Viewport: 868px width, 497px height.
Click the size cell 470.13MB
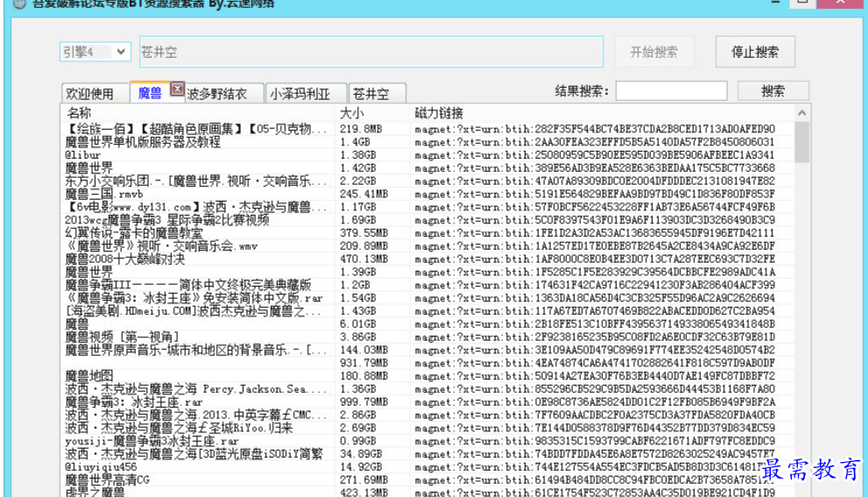click(x=363, y=259)
